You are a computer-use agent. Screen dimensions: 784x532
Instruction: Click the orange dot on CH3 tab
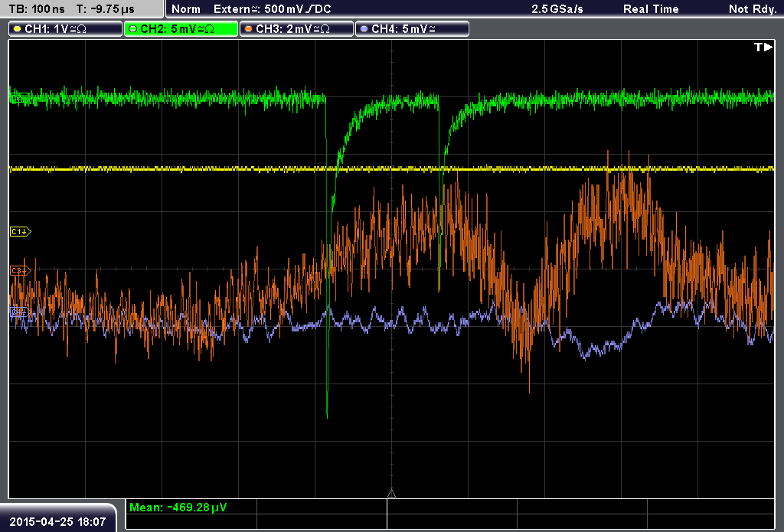(x=248, y=29)
